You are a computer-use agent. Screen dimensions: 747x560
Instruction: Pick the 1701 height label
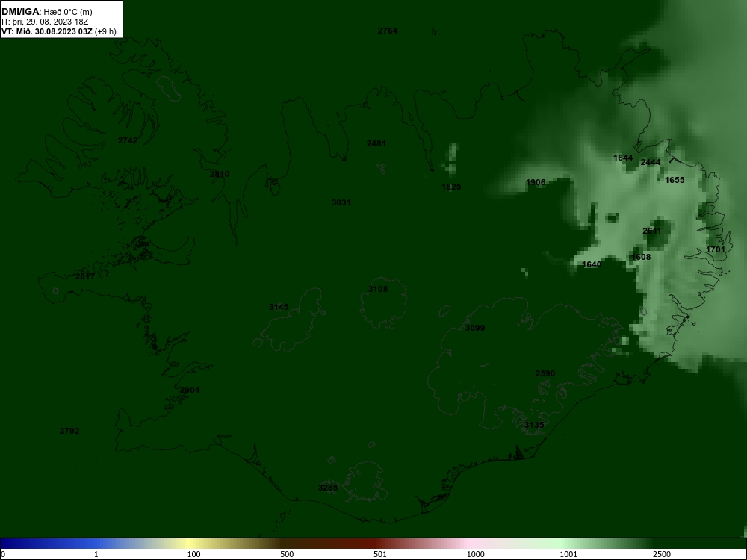pyautogui.click(x=716, y=249)
